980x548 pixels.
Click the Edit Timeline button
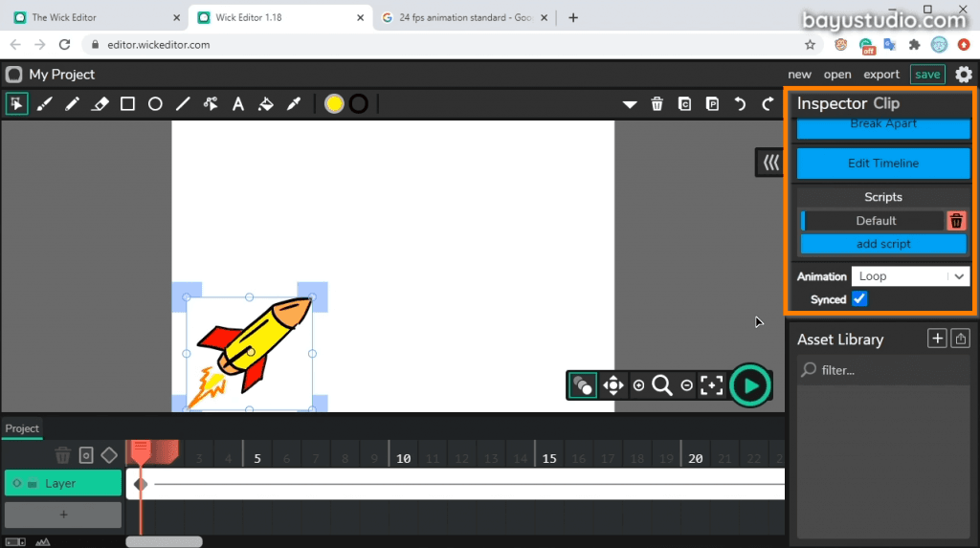(883, 164)
